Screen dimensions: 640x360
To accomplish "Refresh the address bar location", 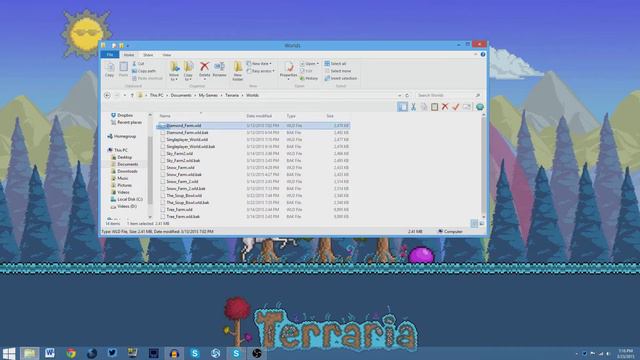I will click(407, 95).
